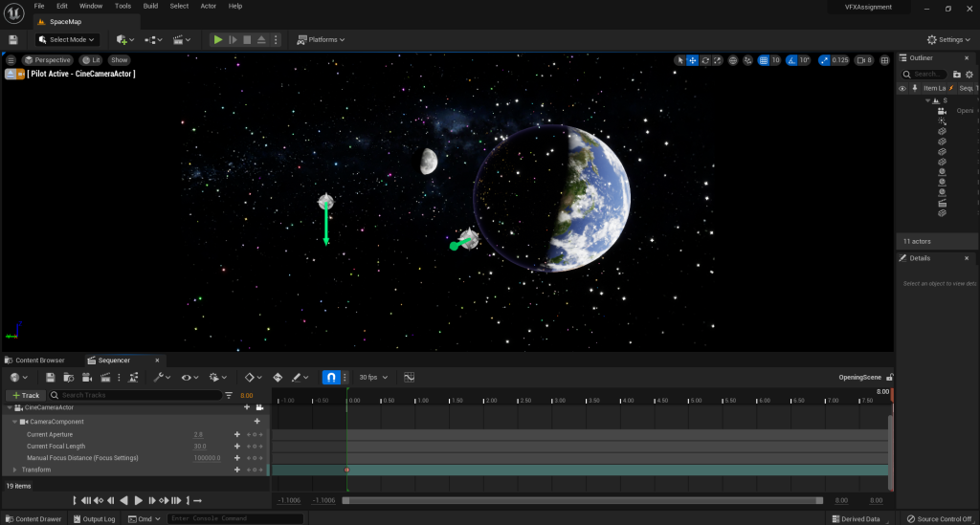Click the timeline range scrollbar at bottom

(582, 500)
